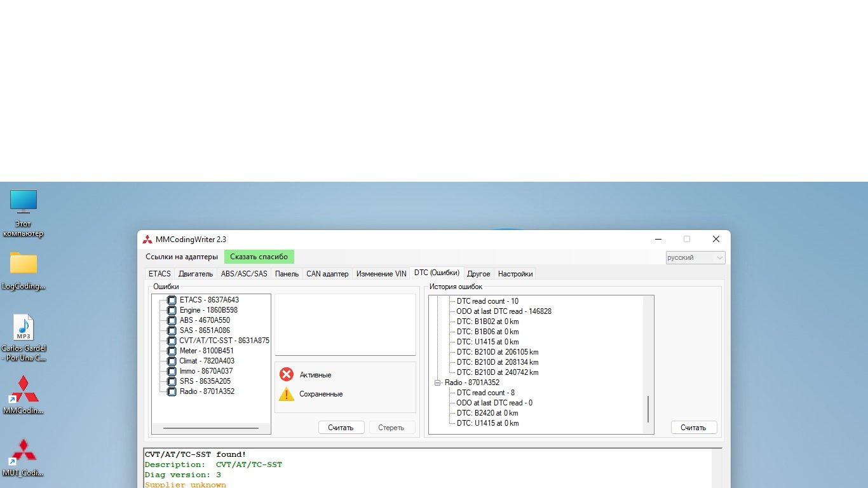Select 'DTC: B2420 at 0 km' row
The width and height of the screenshot is (868, 488).
[487, 413]
